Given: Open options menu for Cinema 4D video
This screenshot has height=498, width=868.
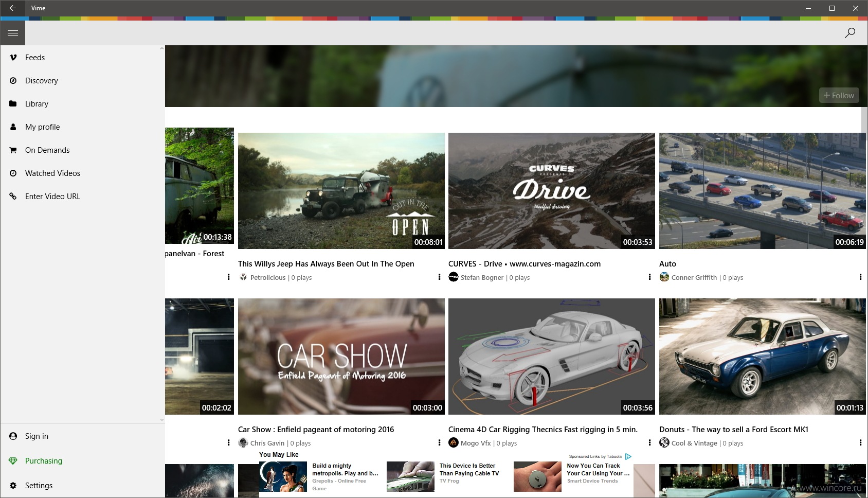Looking at the screenshot, I should coord(649,443).
